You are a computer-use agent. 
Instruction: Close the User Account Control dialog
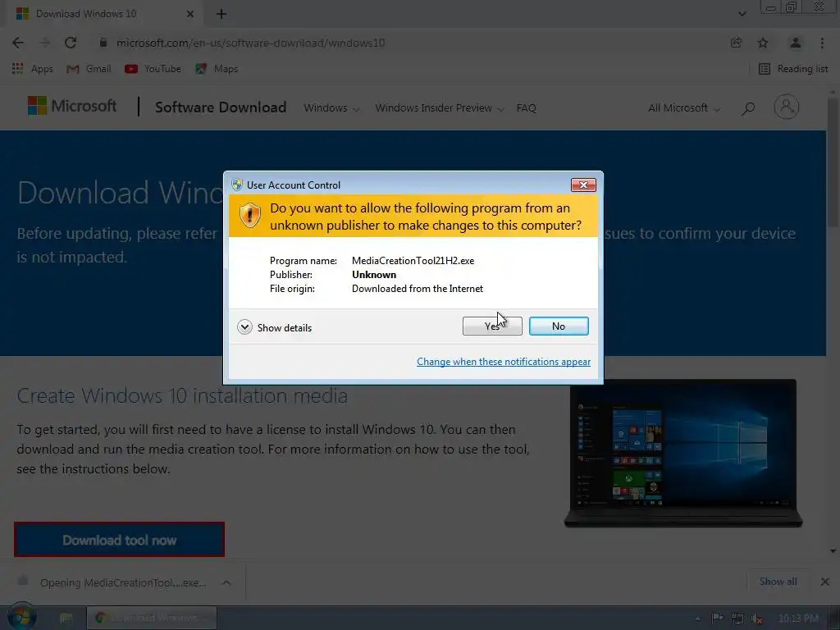[583, 185]
